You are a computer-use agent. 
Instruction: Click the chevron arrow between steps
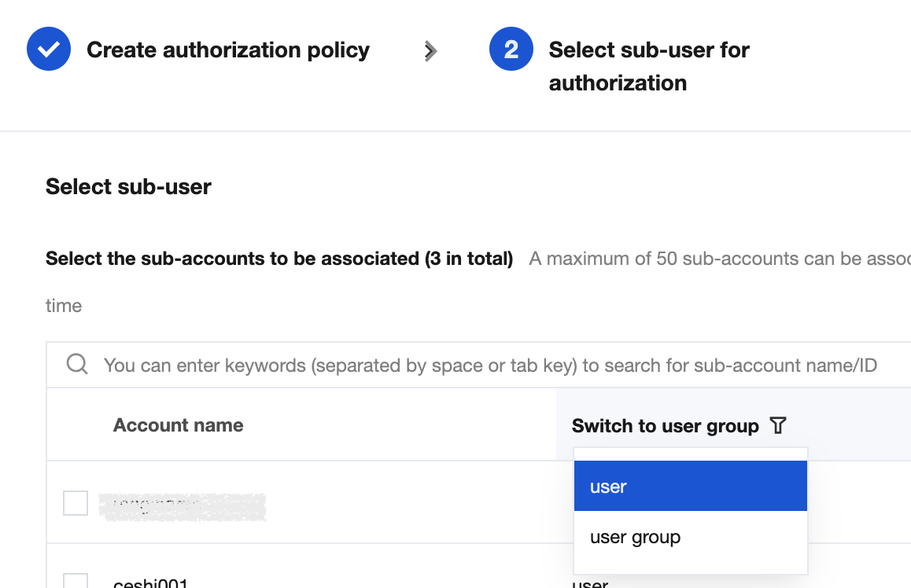430,51
